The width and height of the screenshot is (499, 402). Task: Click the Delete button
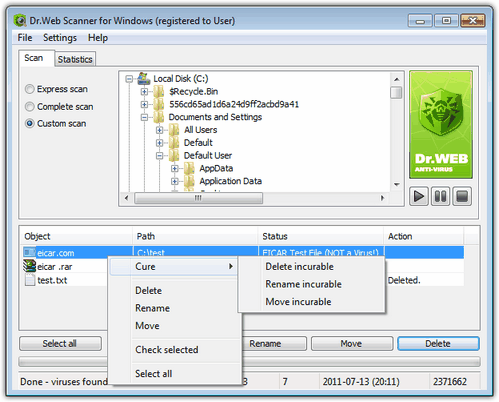[438, 344]
